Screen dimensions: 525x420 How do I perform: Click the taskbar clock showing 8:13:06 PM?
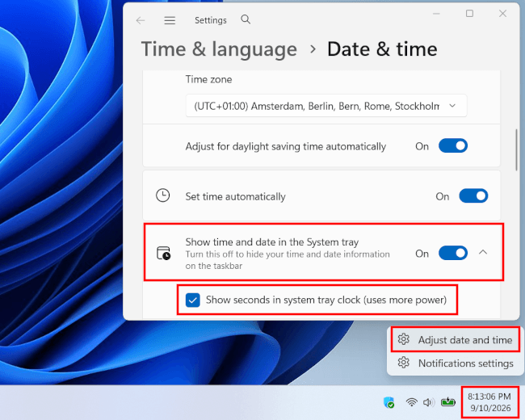pyautogui.click(x=490, y=402)
